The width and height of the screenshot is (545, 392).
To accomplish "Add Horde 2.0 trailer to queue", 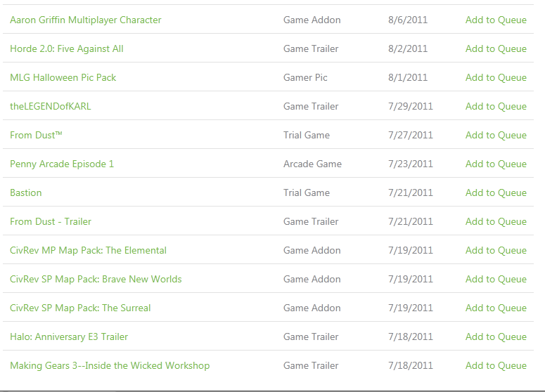I will point(496,49).
